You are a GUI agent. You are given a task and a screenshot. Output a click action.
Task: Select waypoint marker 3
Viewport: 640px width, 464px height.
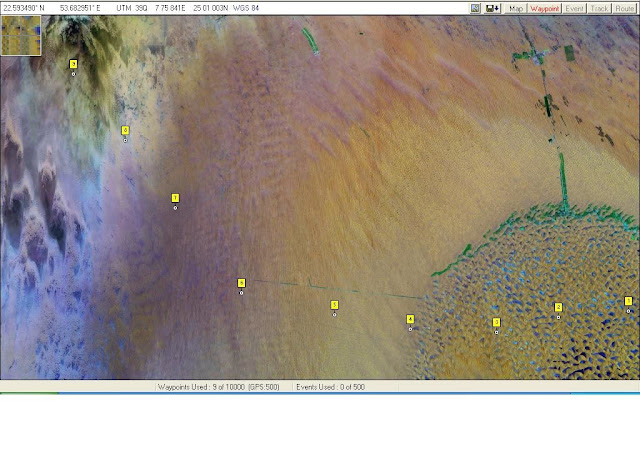click(496, 322)
